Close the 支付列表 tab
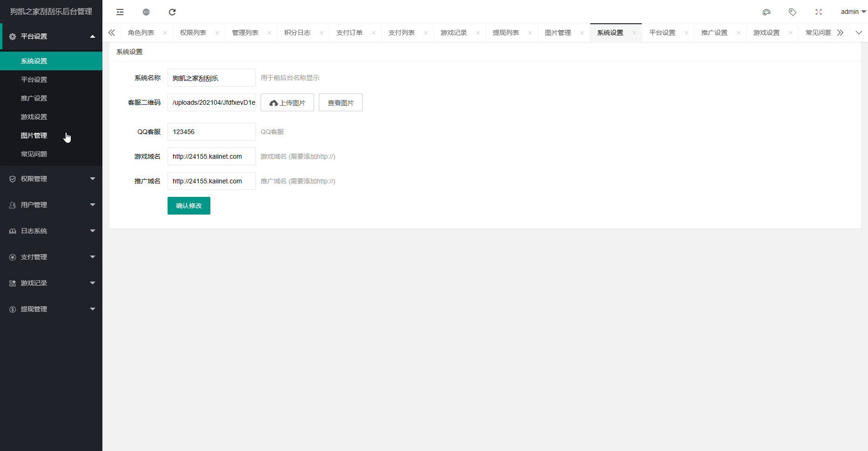 426,33
